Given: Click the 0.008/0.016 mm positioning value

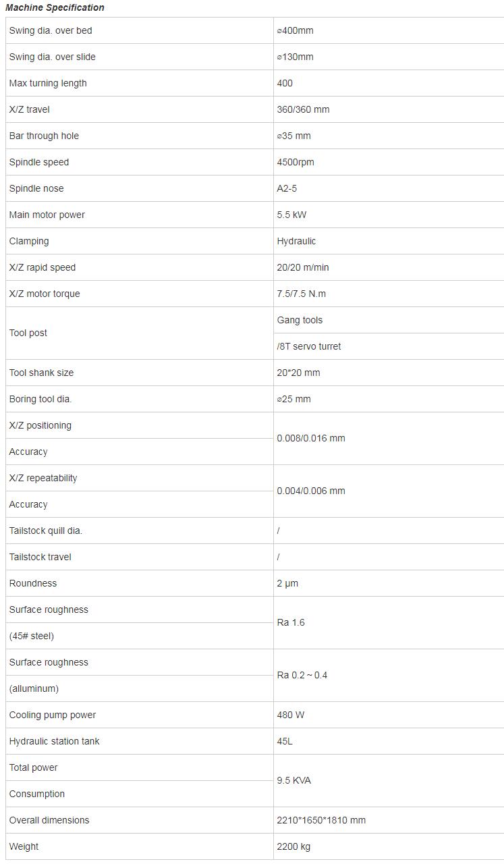Looking at the screenshot, I should point(311,438).
